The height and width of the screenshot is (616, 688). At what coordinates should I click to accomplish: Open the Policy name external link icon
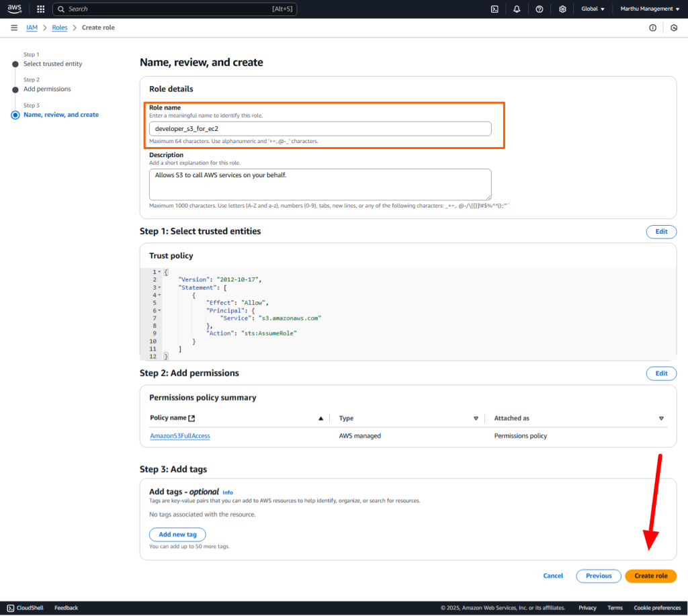(x=191, y=418)
